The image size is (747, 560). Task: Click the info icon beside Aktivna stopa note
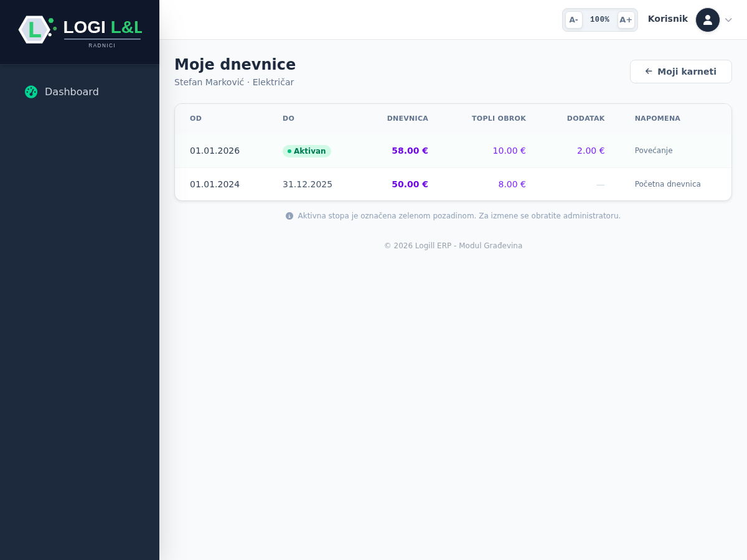289,216
